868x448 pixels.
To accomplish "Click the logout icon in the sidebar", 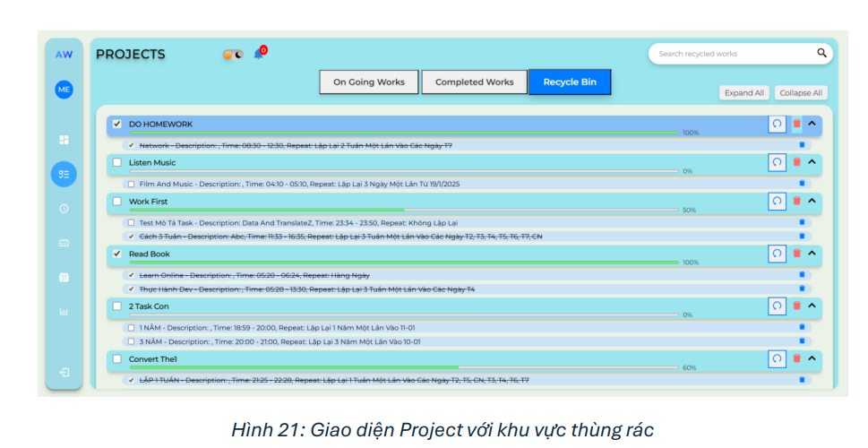I will 64,372.
